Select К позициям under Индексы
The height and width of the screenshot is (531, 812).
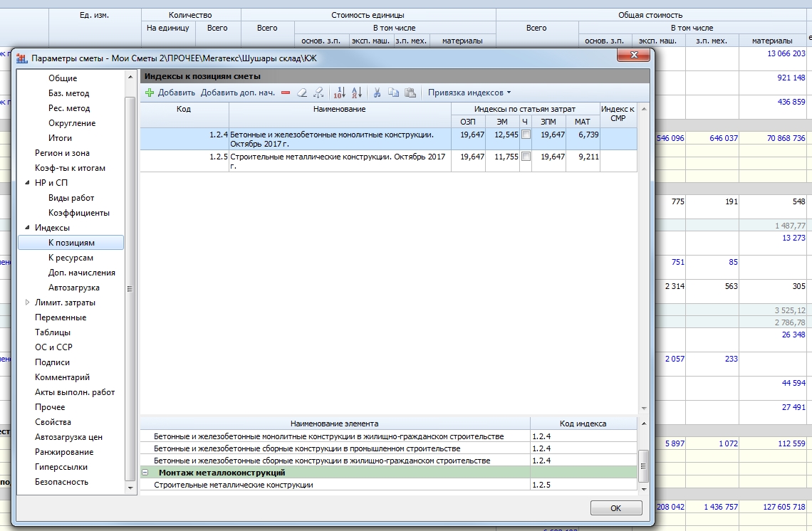(71, 243)
